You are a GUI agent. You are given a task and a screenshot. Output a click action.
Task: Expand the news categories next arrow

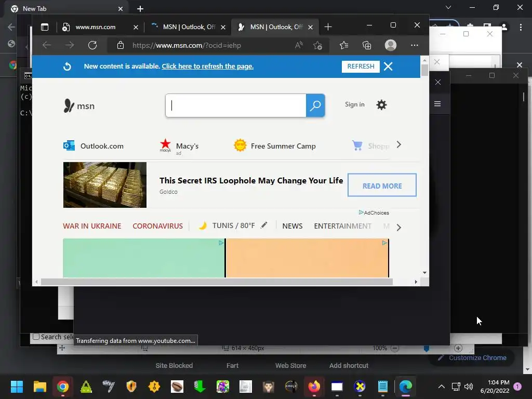[399, 228]
